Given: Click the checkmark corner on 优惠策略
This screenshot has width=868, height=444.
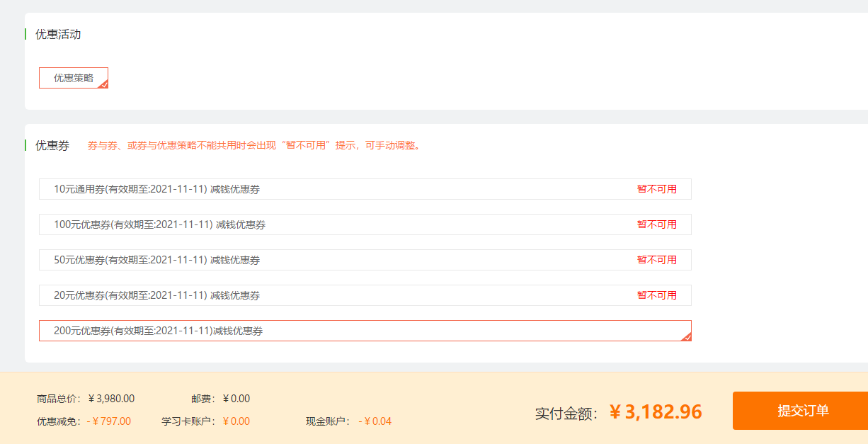Looking at the screenshot, I should (x=103, y=84).
